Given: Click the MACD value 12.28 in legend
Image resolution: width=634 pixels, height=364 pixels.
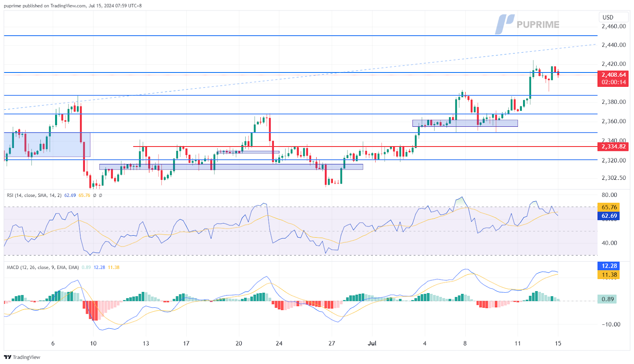Looking at the screenshot, I should 99,267.
